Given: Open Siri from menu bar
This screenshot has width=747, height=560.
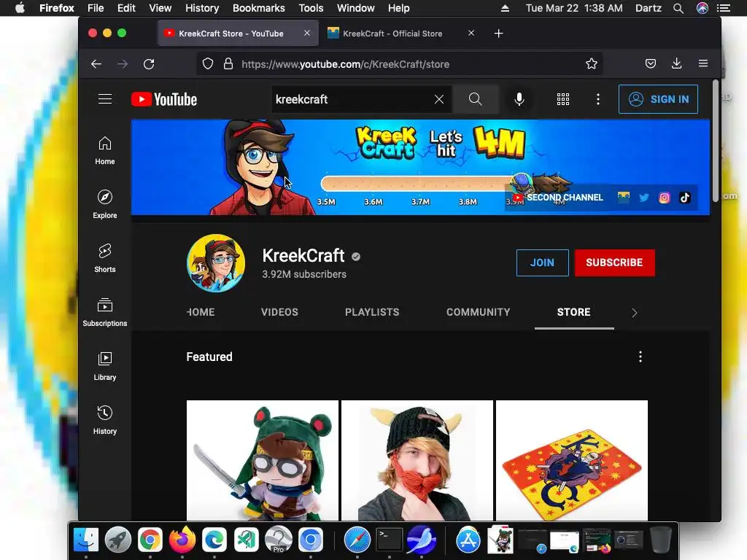Looking at the screenshot, I should point(703,8).
